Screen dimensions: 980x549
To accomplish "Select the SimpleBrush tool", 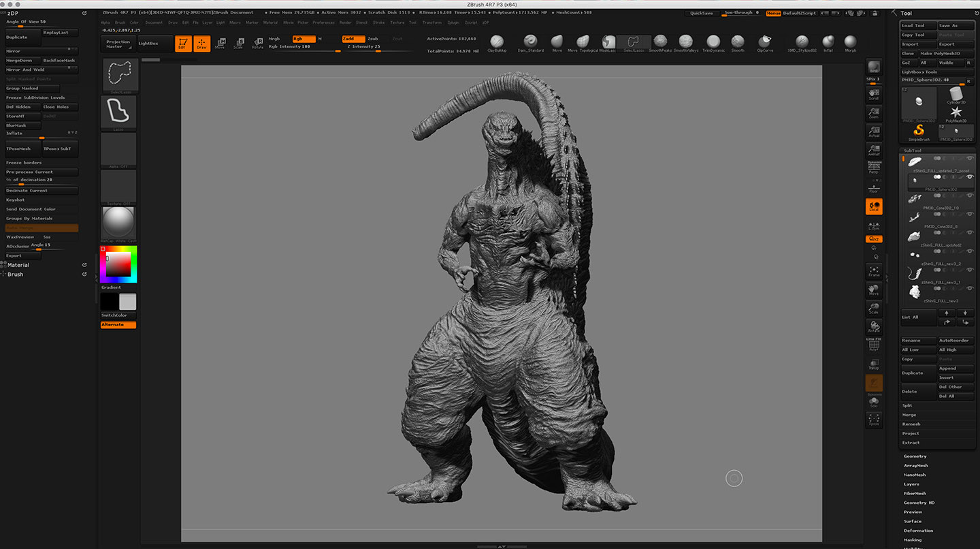I will (919, 132).
